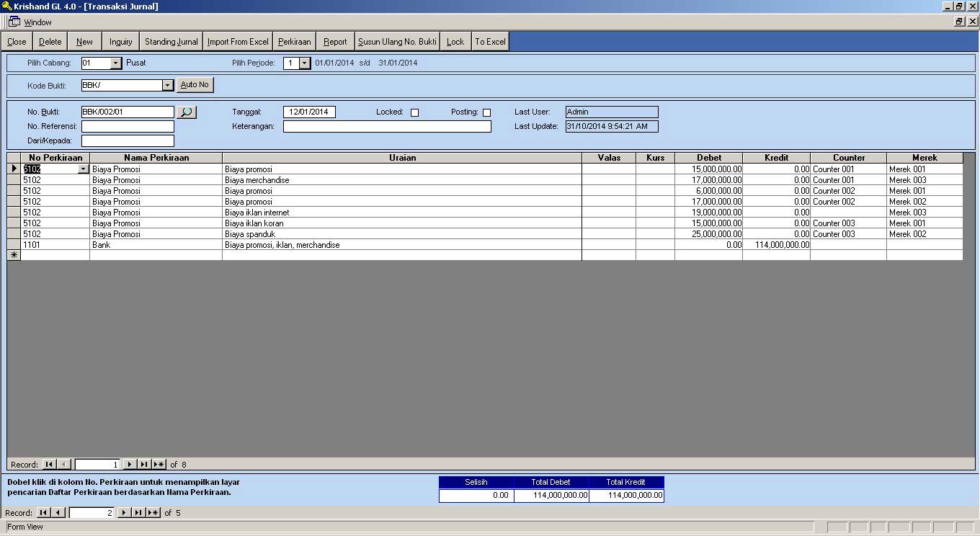Click Uraian cell 'Biaya merchandise'
Screen dimensions: 980x536
point(402,180)
